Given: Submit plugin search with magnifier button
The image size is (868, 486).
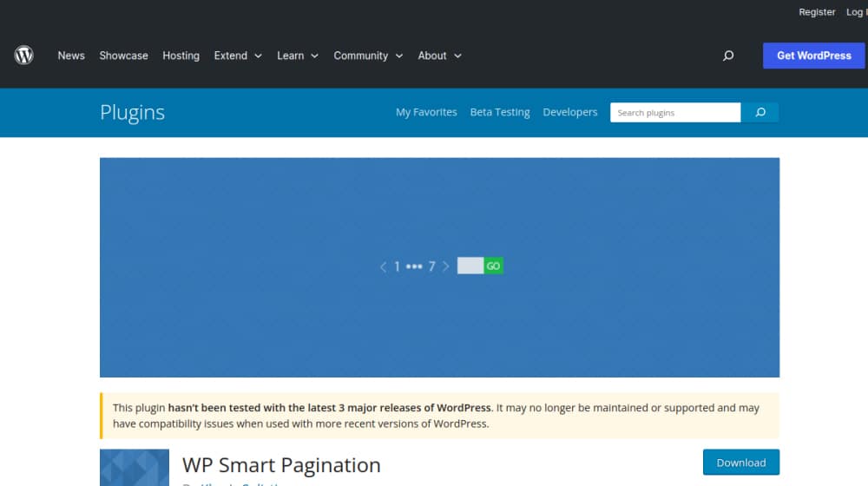Looking at the screenshot, I should 760,112.
